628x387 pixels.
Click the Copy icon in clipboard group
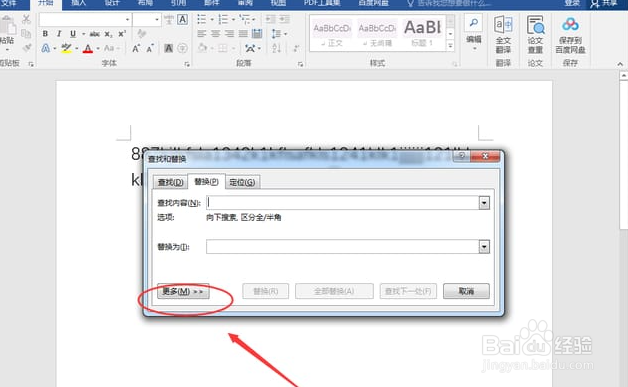click(26, 34)
